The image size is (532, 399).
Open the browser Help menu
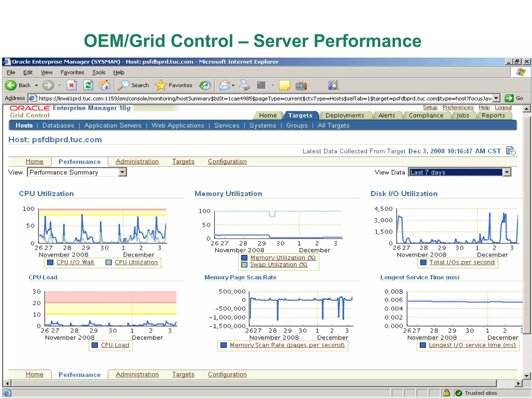click(x=119, y=72)
